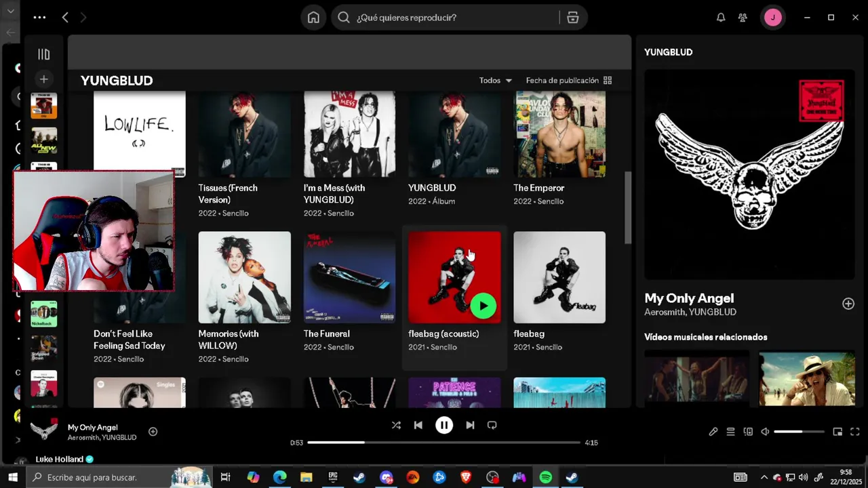Open 'Don't Feel Like Feeling Sad Today'

tap(130, 340)
